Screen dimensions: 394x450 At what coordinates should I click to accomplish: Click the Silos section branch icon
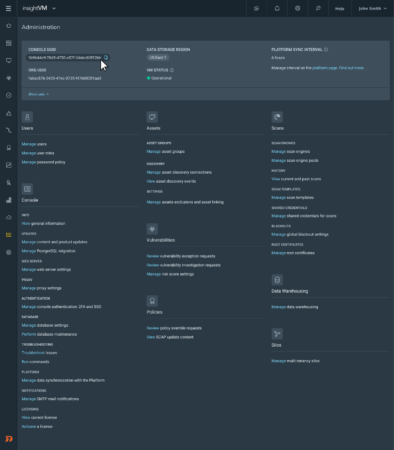point(277,334)
